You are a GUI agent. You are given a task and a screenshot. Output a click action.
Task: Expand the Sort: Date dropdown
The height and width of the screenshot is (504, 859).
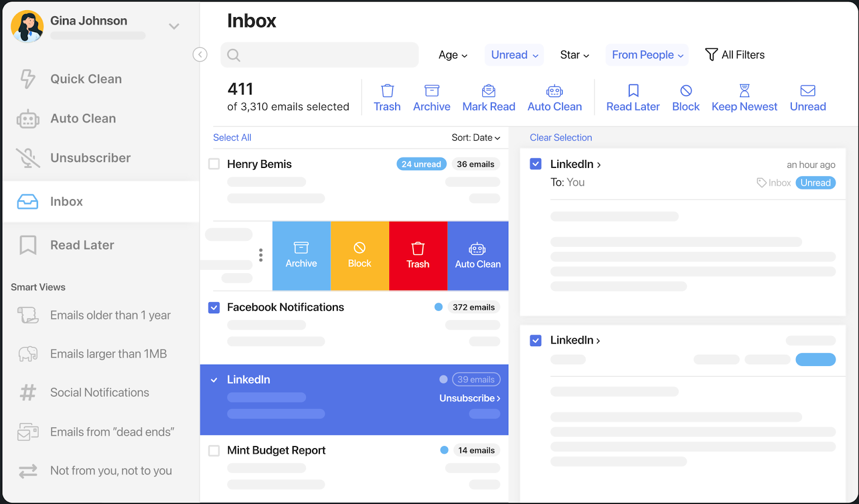coord(475,137)
